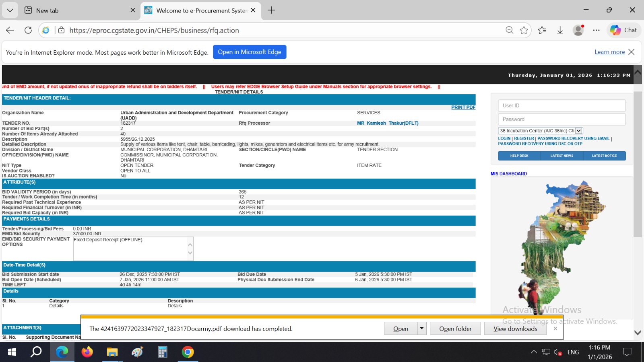This screenshot has width=644, height=362.
Task: Click into the User ID field
Action: point(561,105)
